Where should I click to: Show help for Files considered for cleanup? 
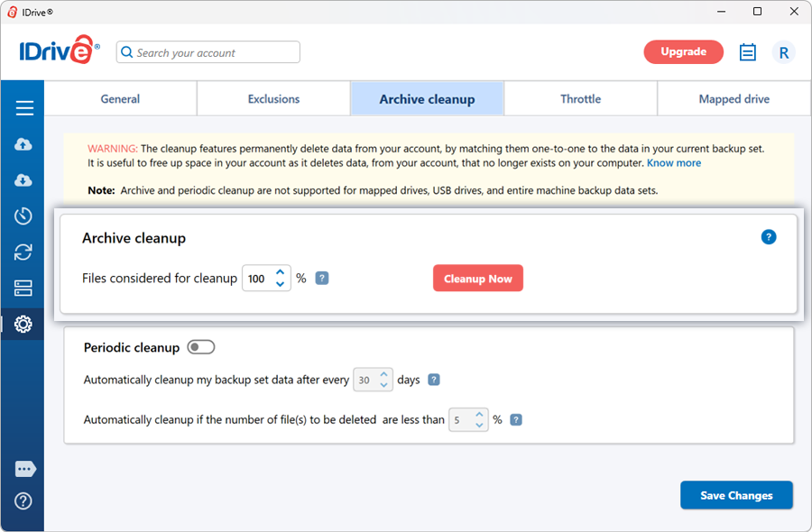321,279
